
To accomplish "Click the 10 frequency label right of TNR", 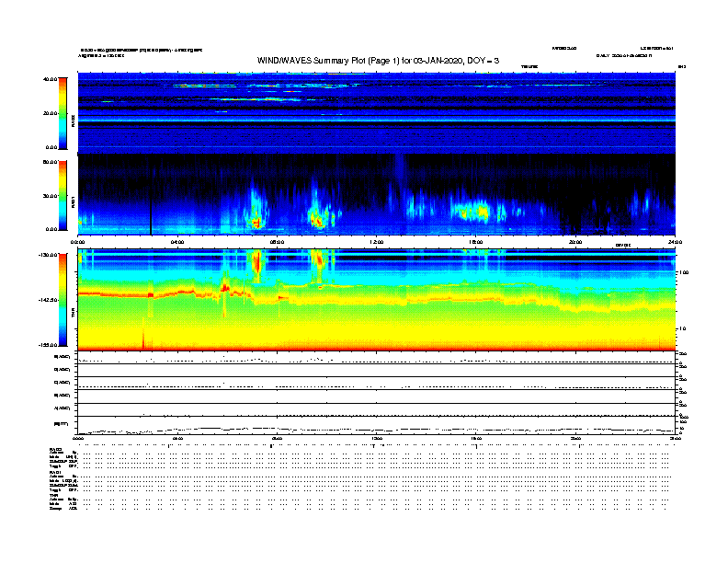I will [682, 329].
